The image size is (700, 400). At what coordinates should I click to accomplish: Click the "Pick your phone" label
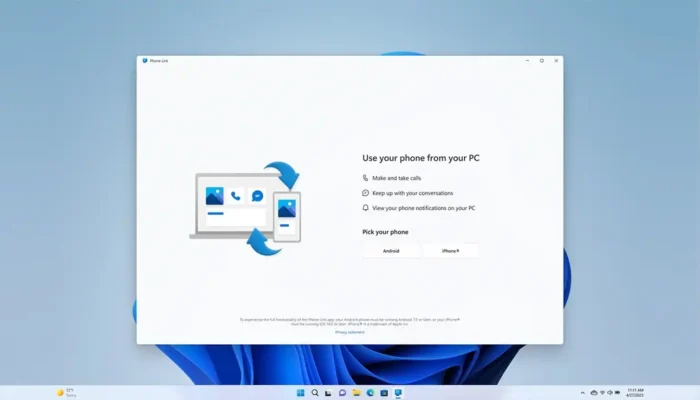pos(385,232)
